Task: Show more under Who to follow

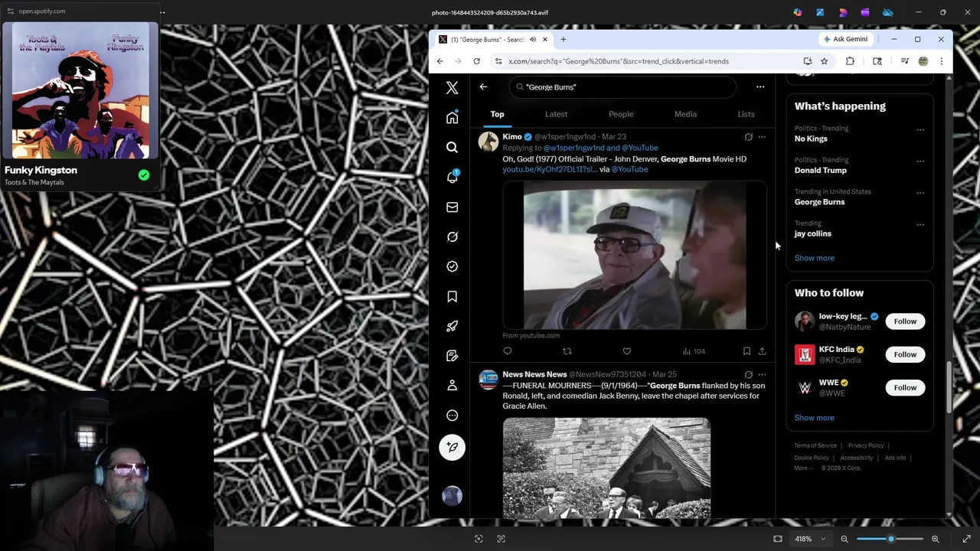Action: point(814,418)
